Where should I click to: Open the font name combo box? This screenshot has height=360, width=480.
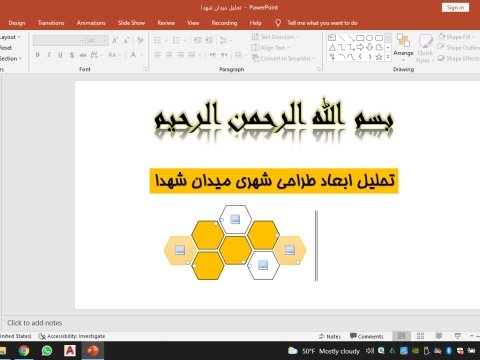pyautogui.click(x=59, y=41)
